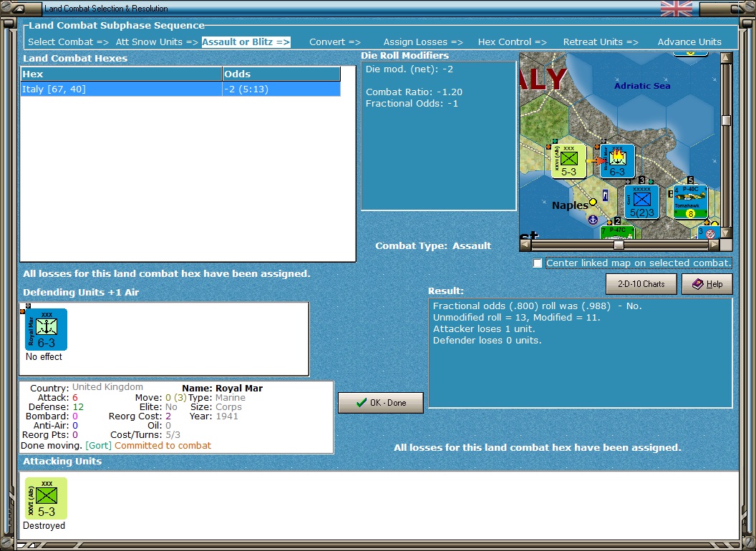The image size is (756, 551).
Task: Click the XXVI (Alb) 5-3 counter on the map
Action: 569,162
